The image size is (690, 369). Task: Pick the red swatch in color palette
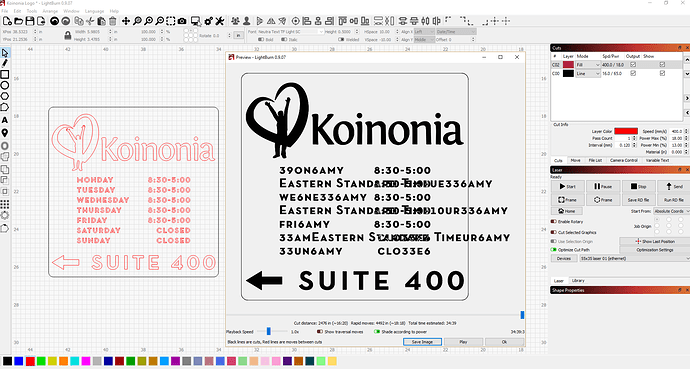click(x=30, y=361)
